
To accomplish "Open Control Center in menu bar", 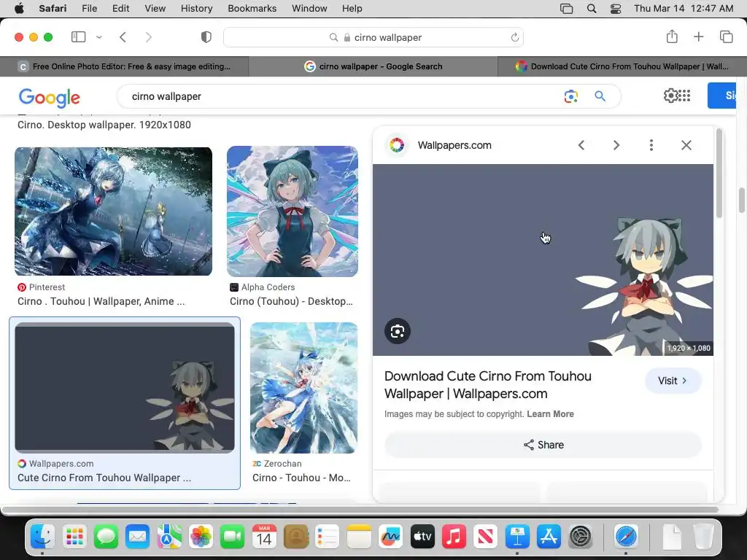I will click(616, 8).
